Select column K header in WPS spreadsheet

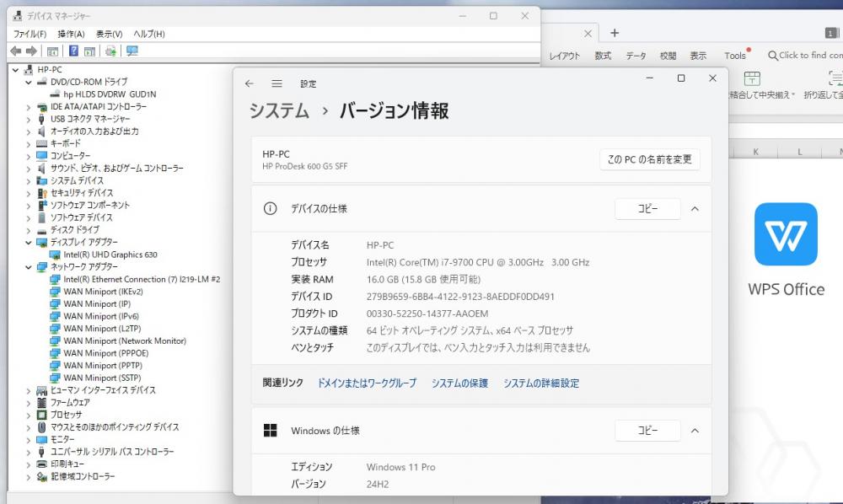[756, 152]
